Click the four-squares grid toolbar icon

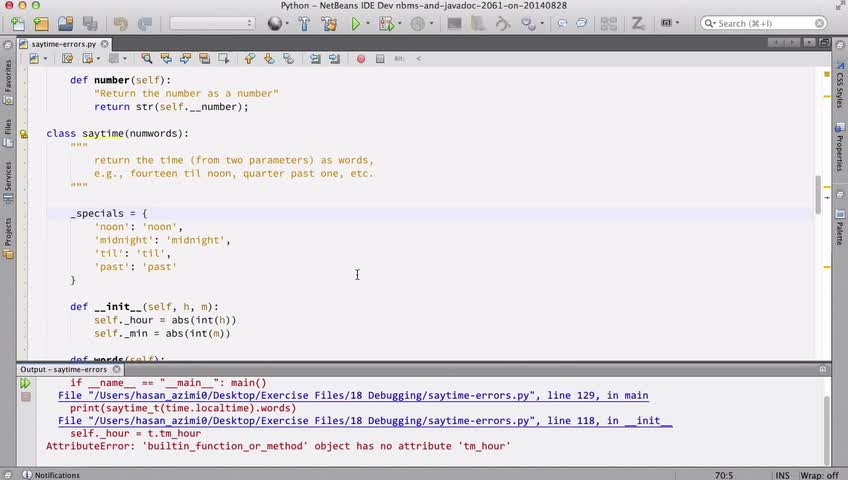(608, 24)
